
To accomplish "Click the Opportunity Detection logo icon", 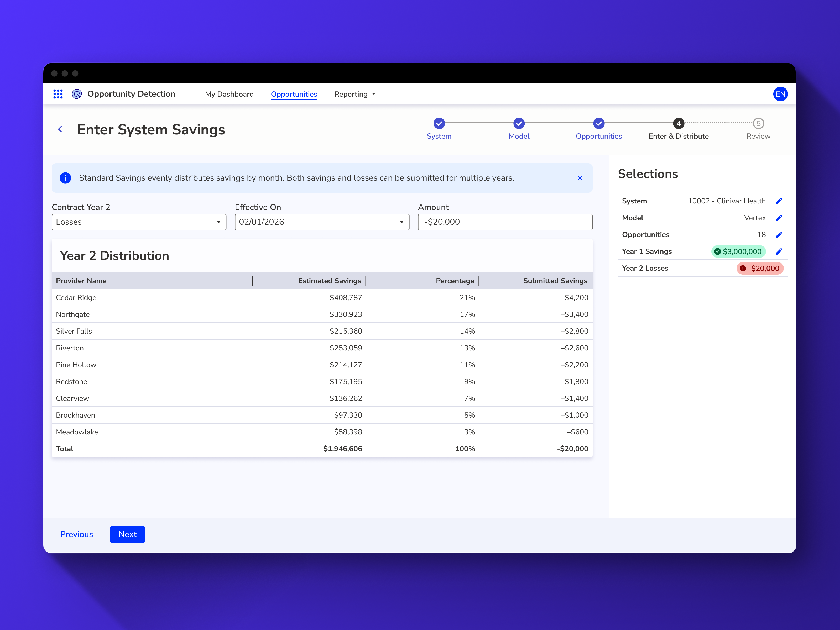I will (77, 94).
